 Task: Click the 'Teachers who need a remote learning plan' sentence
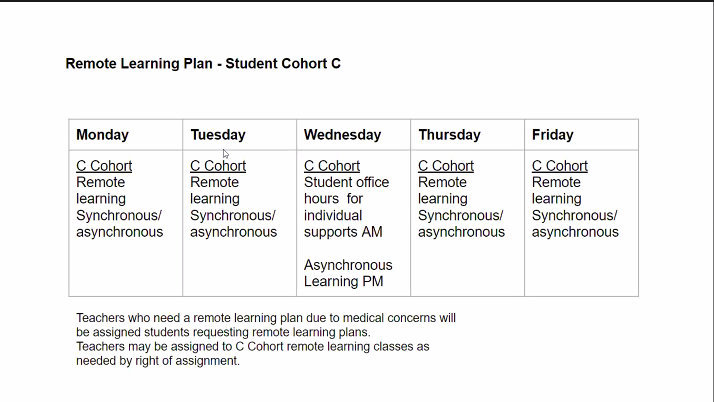tap(266, 325)
